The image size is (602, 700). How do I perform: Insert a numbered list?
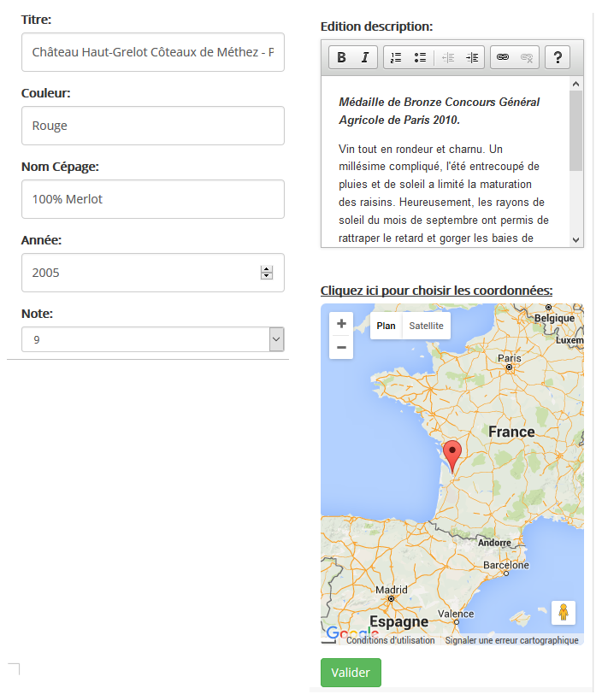tap(396, 57)
